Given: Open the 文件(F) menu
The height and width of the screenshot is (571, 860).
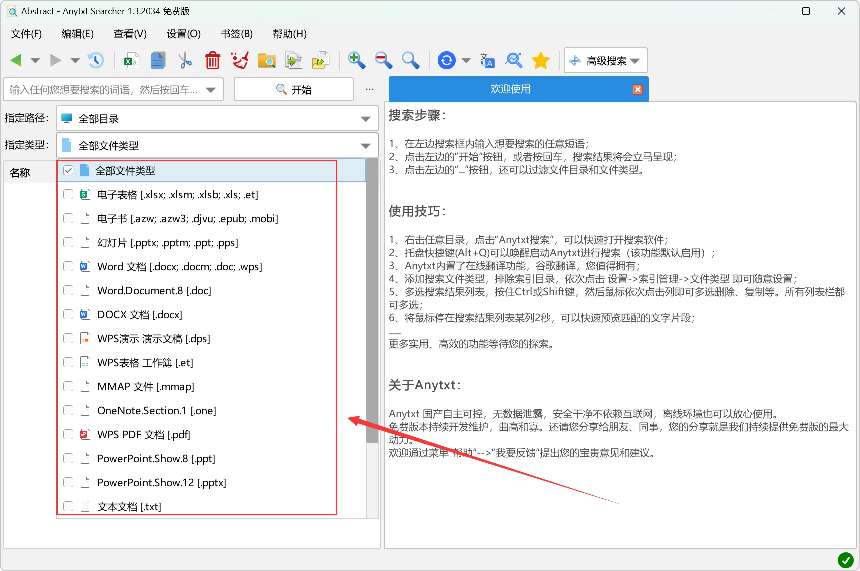Looking at the screenshot, I should point(26,34).
